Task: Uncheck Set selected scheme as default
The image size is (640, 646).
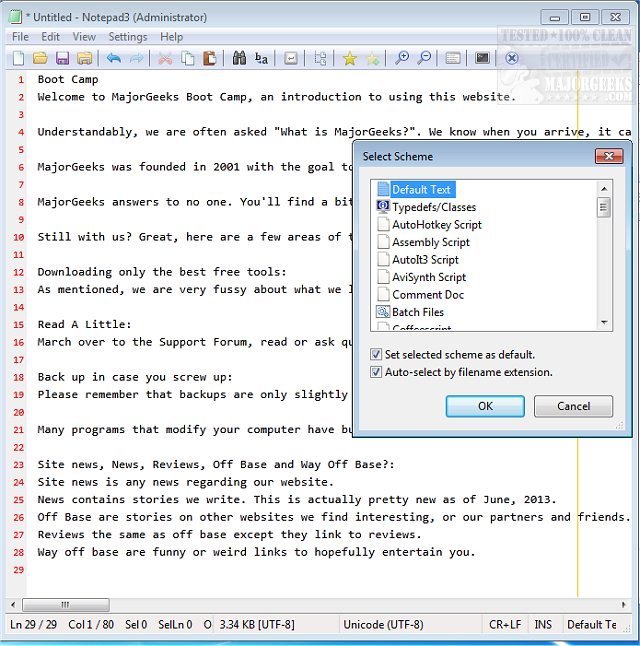Action: tap(376, 355)
